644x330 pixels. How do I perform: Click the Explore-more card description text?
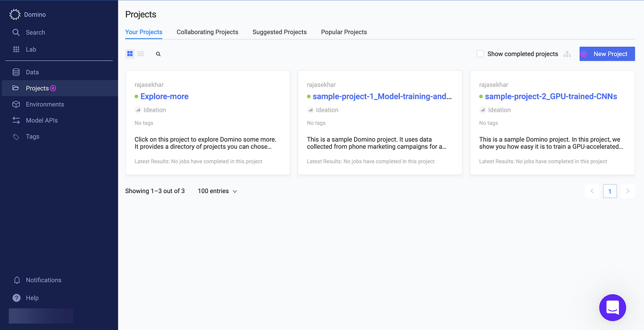point(205,143)
